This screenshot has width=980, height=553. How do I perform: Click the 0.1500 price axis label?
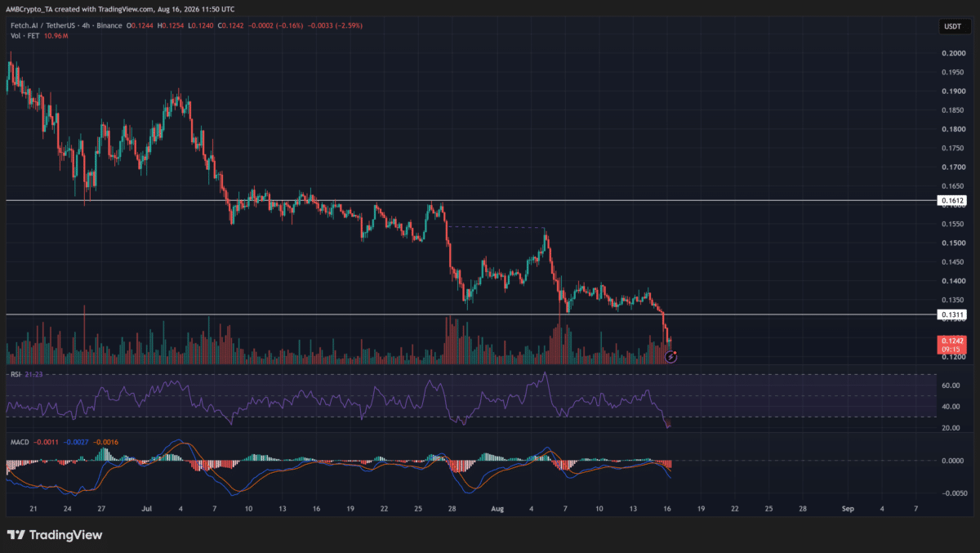point(953,243)
